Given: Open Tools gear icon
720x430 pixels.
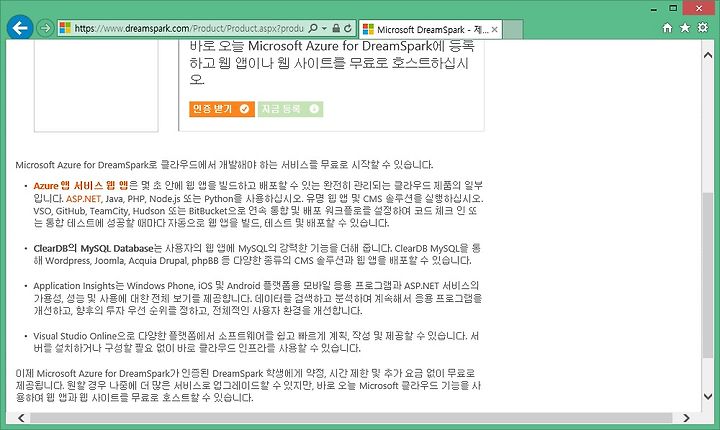Looking at the screenshot, I should (x=703, y=28).
